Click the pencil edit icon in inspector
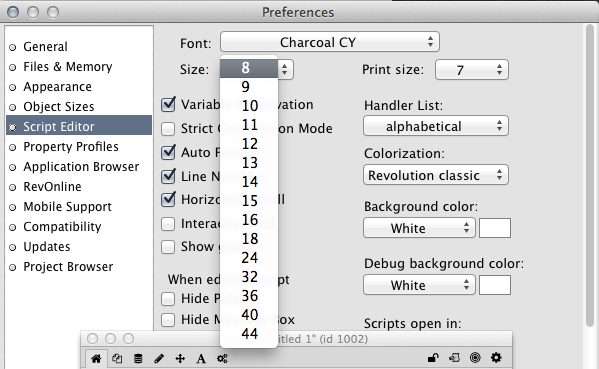Image resolution: width=599 pixels, height=369 pixels. coord(159,358)
